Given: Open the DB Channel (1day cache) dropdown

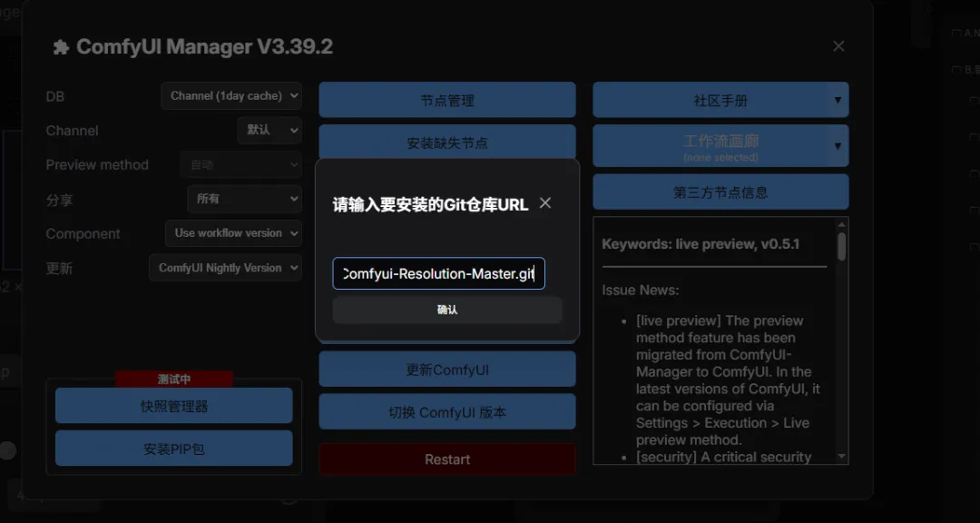Looking at the screenshot, I should click(231, 96).
